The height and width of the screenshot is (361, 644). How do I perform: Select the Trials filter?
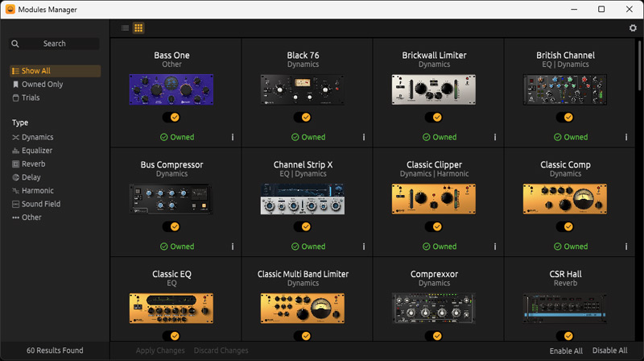coord(31,98)
